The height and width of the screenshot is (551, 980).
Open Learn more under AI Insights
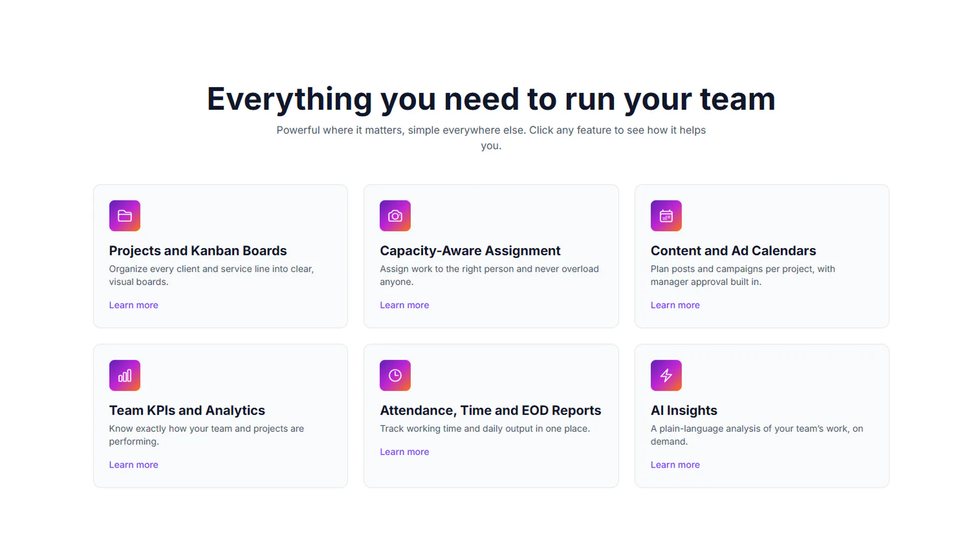tap(675, 465)
